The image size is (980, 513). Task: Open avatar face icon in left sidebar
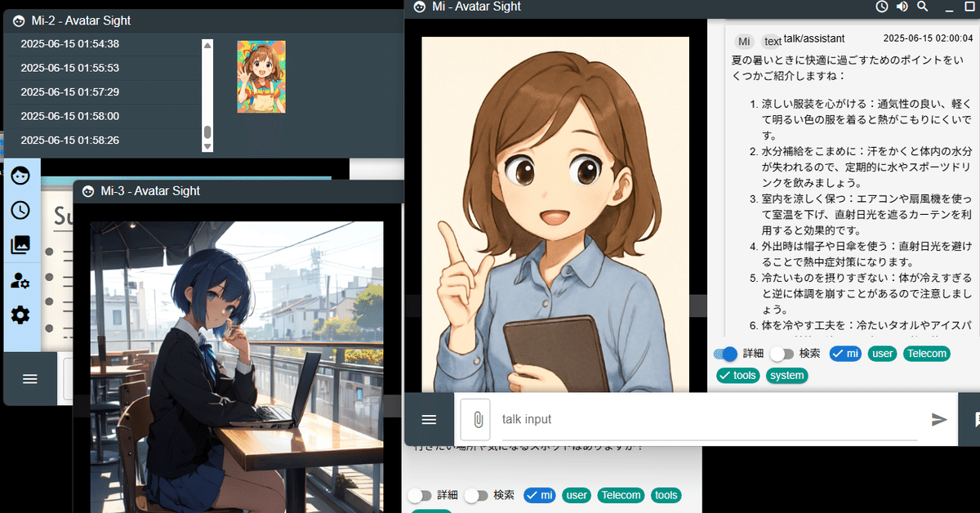pos(20,176)
